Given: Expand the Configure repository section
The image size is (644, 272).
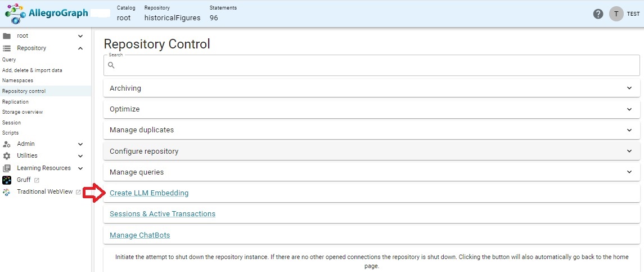Looking at the screenshot, I should (x=371, y=151).
